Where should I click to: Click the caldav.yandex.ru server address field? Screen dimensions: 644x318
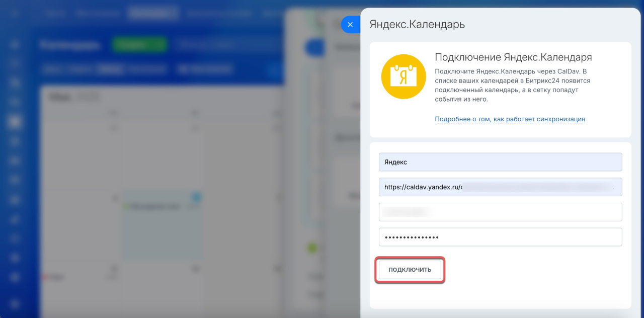pyautogui.click(x=500, y=187)
